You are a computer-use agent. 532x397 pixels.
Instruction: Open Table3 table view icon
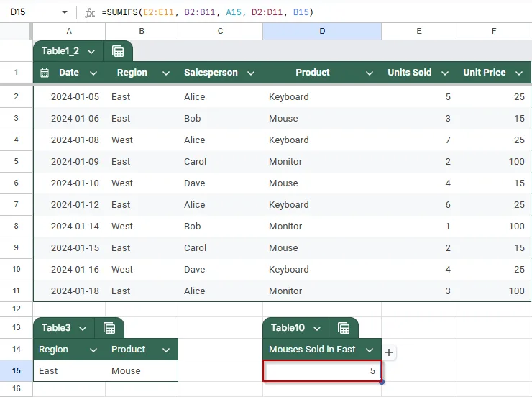click(109, 328)
